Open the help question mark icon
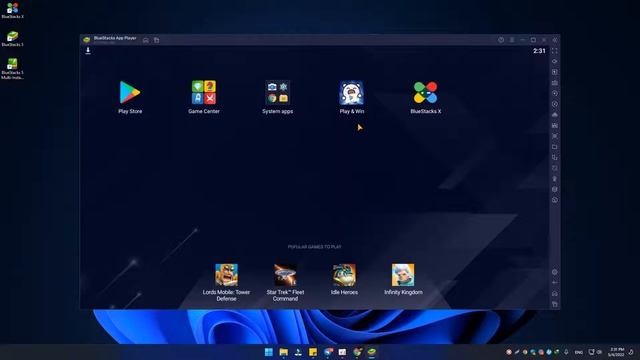640x360 pixels. (501, 40)
